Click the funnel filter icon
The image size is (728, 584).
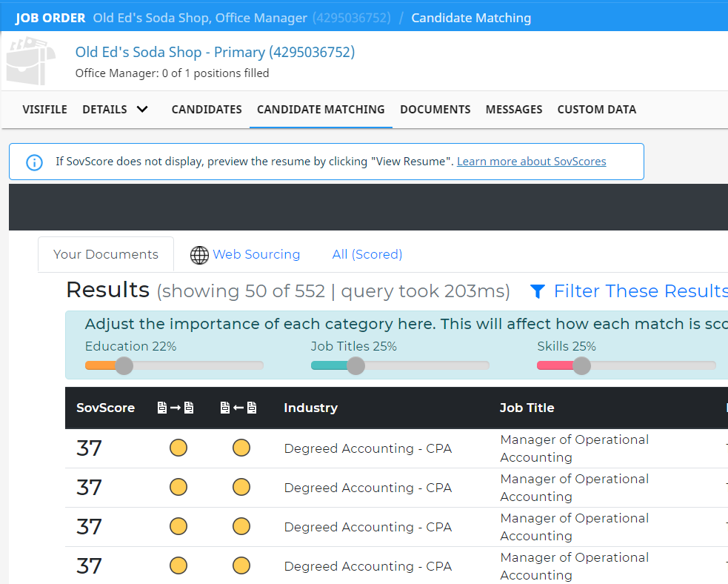(x=537, y=291)
